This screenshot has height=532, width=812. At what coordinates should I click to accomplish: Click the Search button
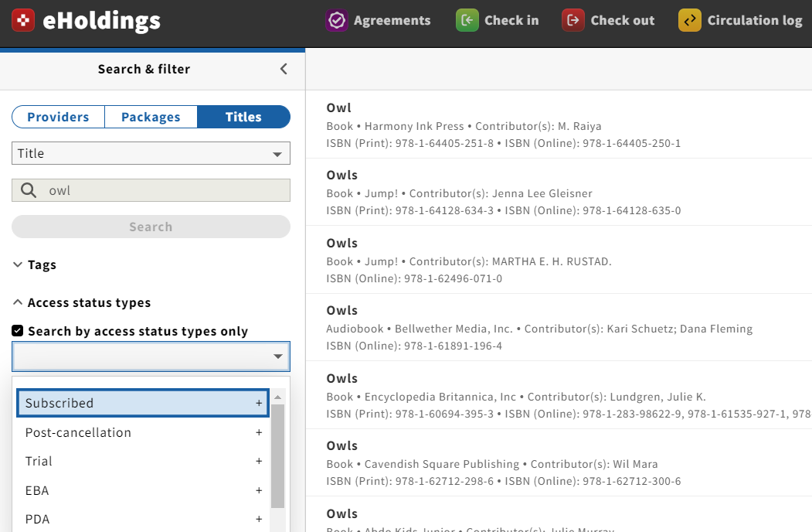pos(151,227)
